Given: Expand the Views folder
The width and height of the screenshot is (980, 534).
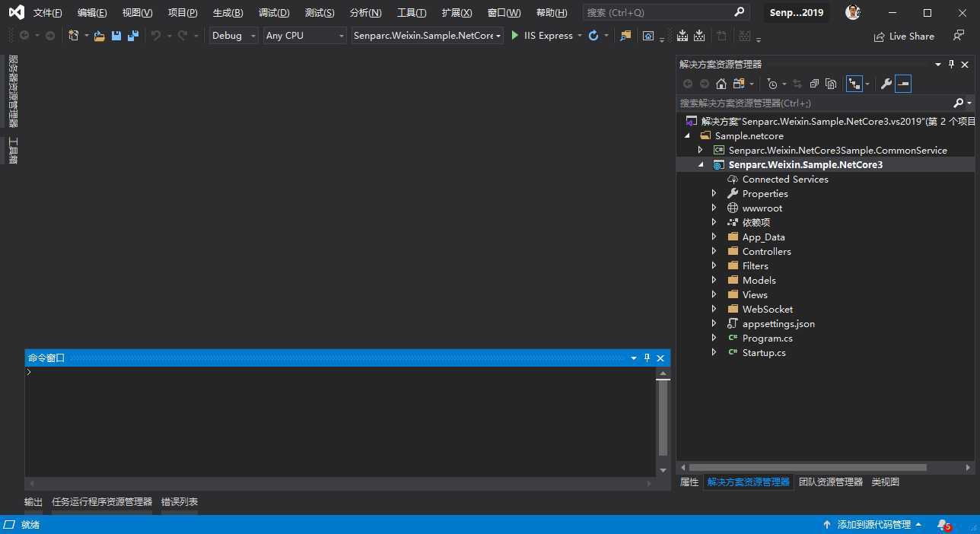Looking at the screenshot, I should coord(714,295).
